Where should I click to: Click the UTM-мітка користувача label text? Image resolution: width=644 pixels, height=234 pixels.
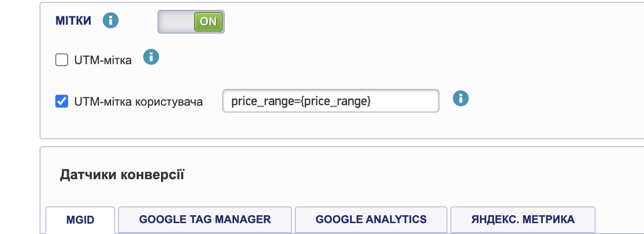(138, 102)
